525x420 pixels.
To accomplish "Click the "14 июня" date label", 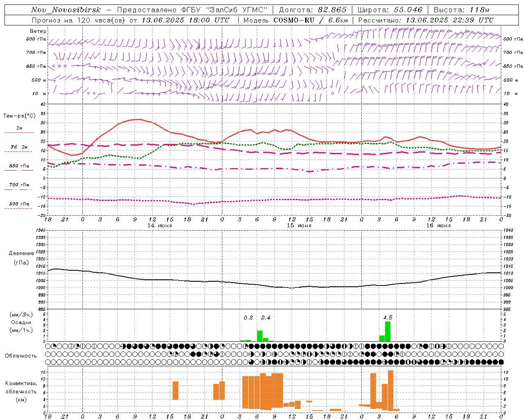I will coord(160,226).
